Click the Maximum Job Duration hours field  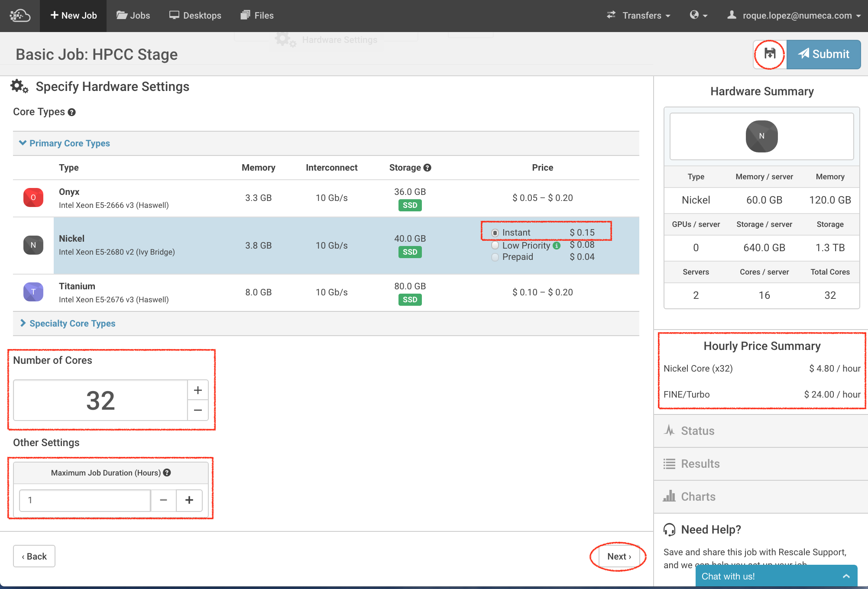point(85,500)
